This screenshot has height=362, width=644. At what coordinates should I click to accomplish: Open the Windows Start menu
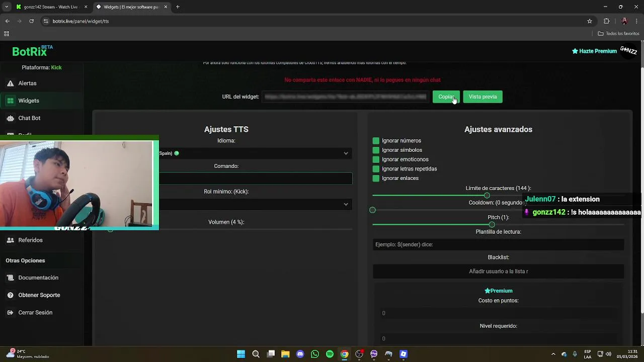(x=241, y=354)
